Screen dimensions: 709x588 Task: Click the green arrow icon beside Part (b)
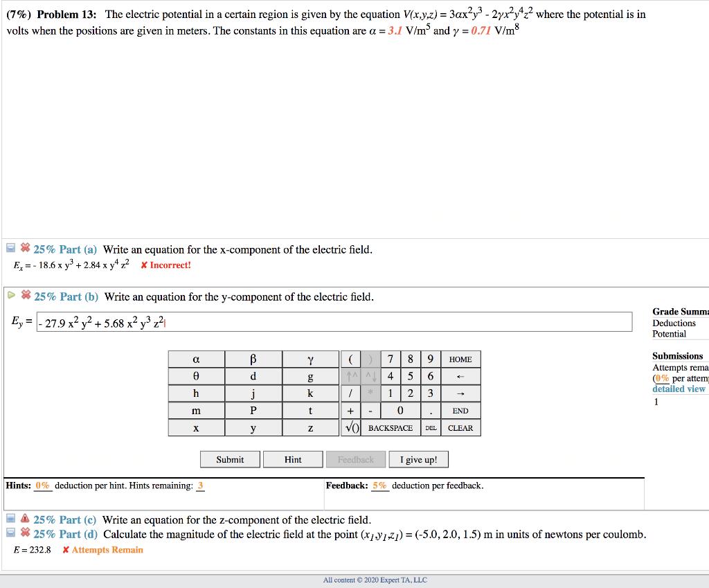click(11, 296)
